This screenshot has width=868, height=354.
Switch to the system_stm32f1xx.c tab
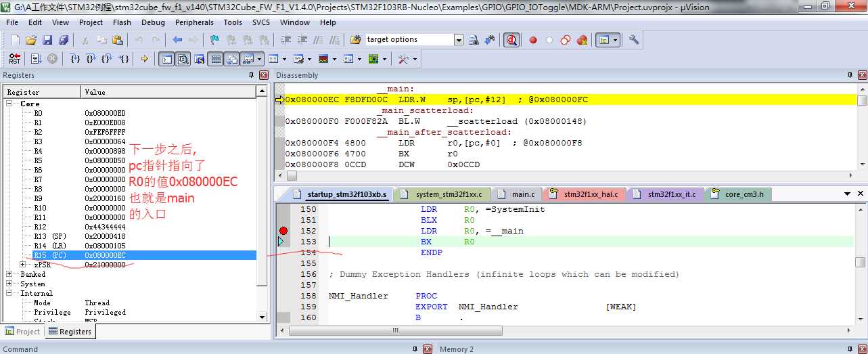coord(442,194)
